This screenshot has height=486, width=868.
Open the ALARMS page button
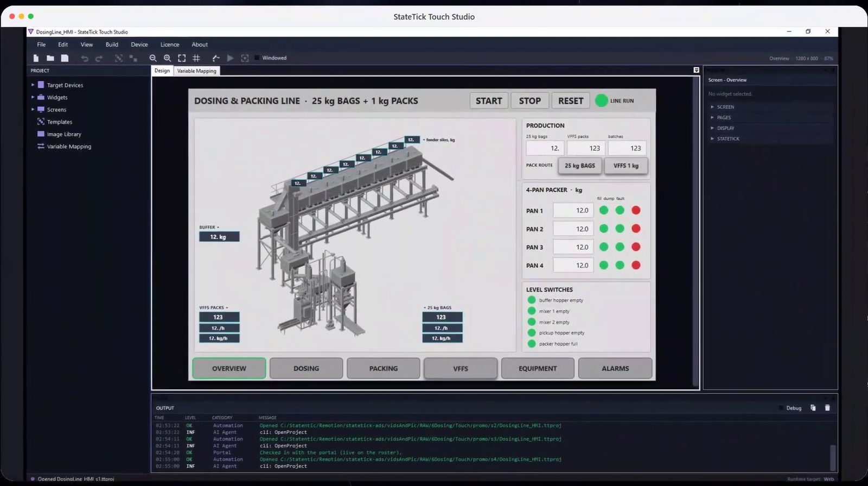(x=615, y=368)
